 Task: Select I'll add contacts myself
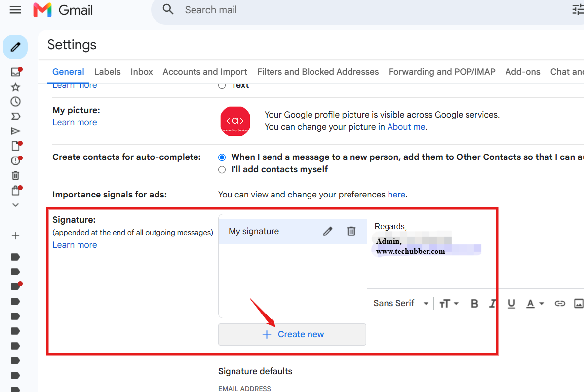point(222,170)
